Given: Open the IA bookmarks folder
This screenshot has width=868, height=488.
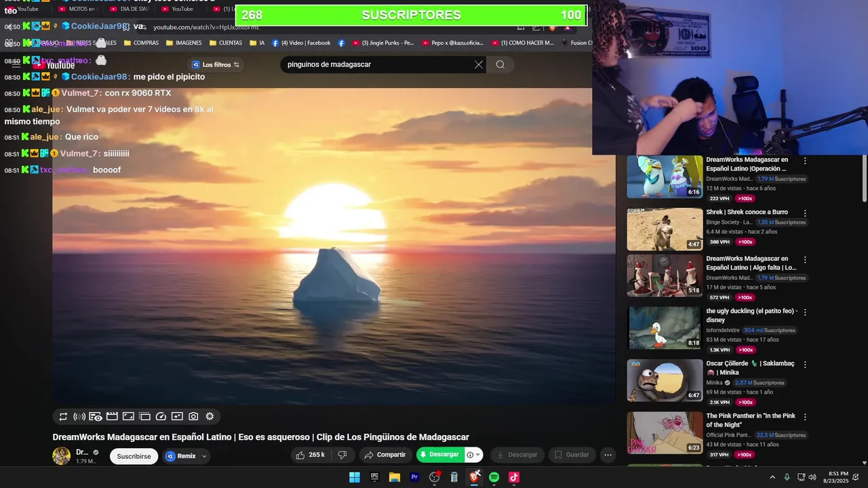Looking at the screenshot, I should click(x=257, y=43).
